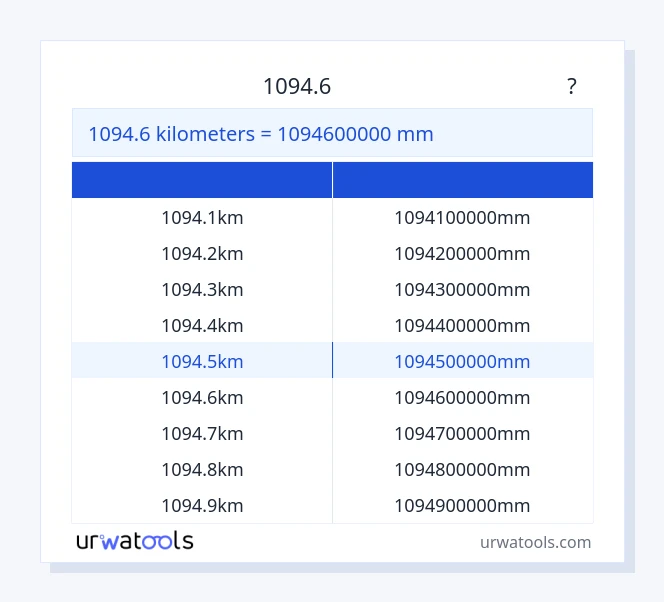Select the 1094100000mm table cell
This screenshot has width=664, height=602.
click(x=462, y=217)
